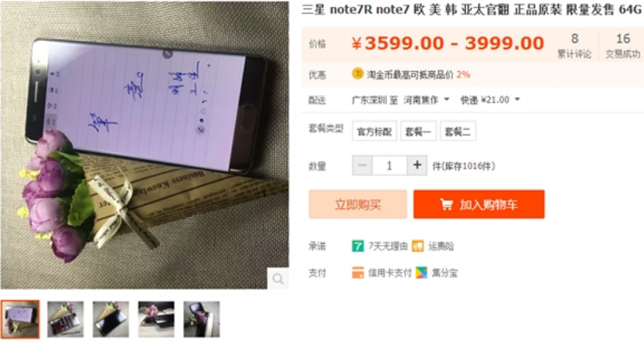Click the Taojinbi gold coin icon
The image size is (644, 344).
tap(357, 74)
